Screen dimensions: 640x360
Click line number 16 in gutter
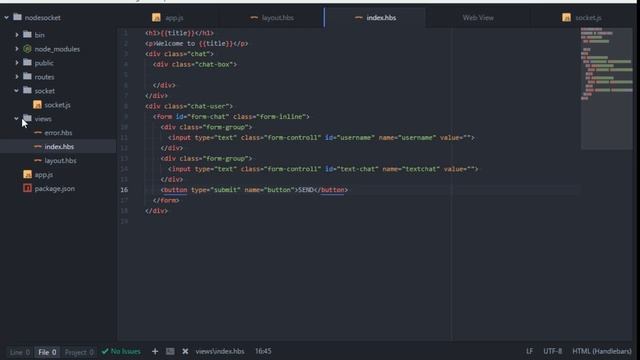[x=124, y=190]
